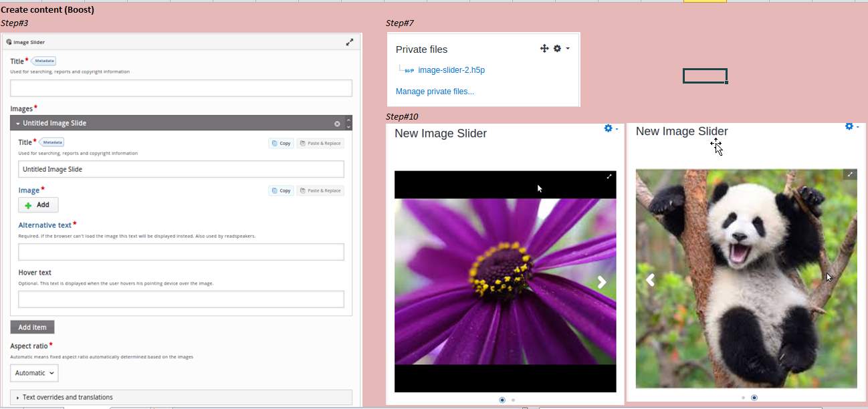The height and width of the screenshot is (409, 868).
Task: Click "Step#10" label text
Action: (402, 117)
